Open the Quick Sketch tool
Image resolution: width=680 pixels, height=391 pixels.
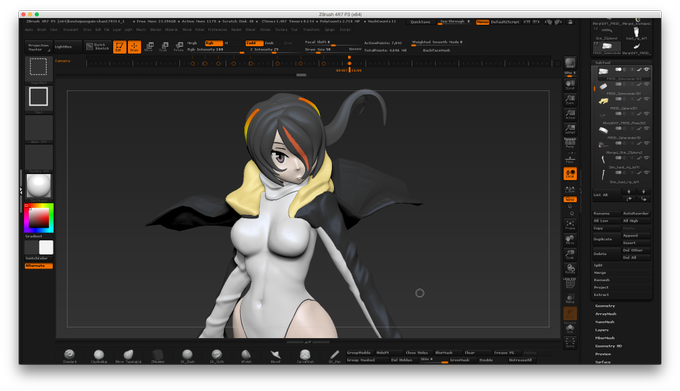(98, 46)
